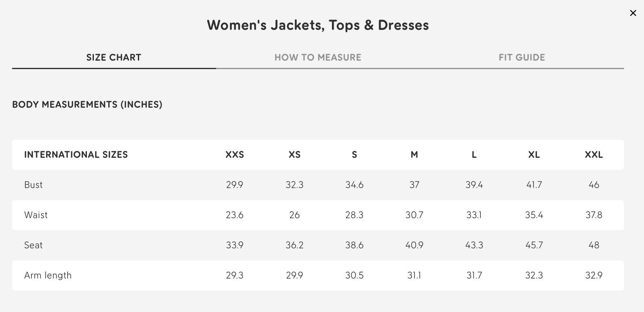
Task: Click the Medium bust value 37
Action: (x=414, y=185)
